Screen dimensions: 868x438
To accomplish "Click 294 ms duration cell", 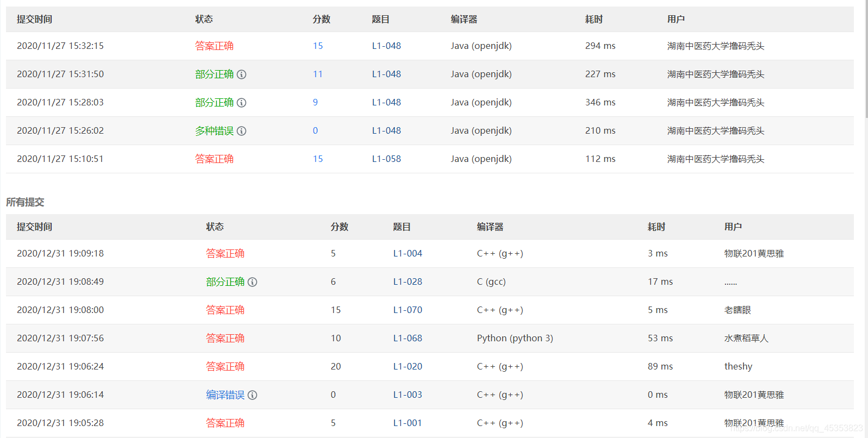I will pyautogui.click(x=600, y=46).
